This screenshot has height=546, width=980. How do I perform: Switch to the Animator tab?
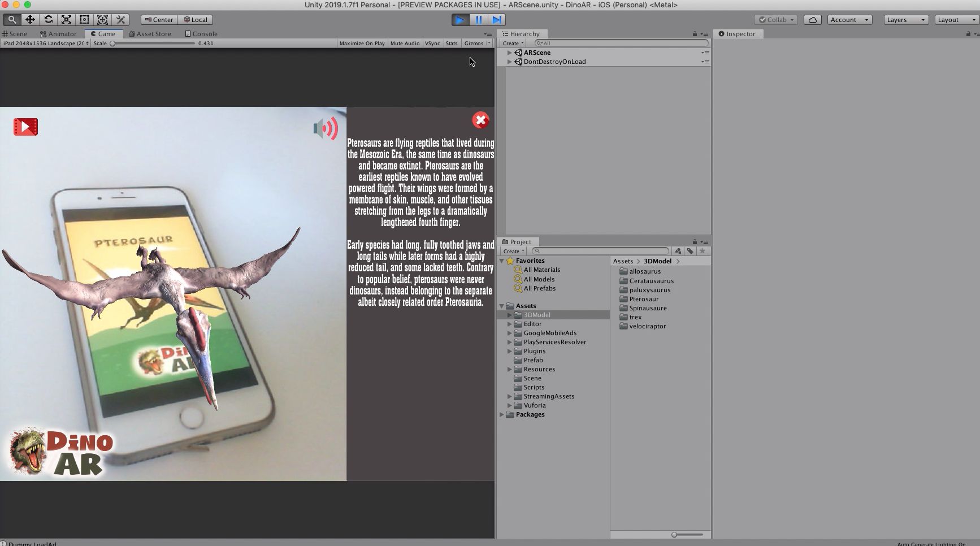58,34
